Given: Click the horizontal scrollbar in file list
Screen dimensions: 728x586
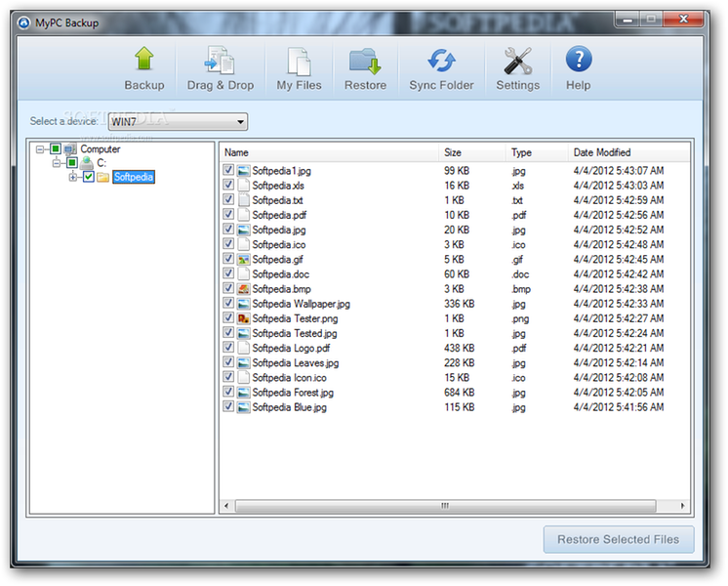Looking at the screenshot, I should [444, 506].
